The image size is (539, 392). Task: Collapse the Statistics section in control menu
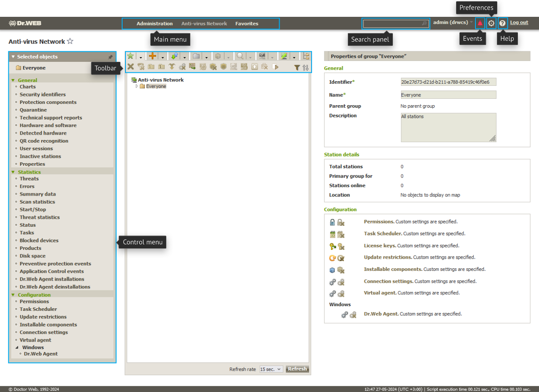coord(13,172)
